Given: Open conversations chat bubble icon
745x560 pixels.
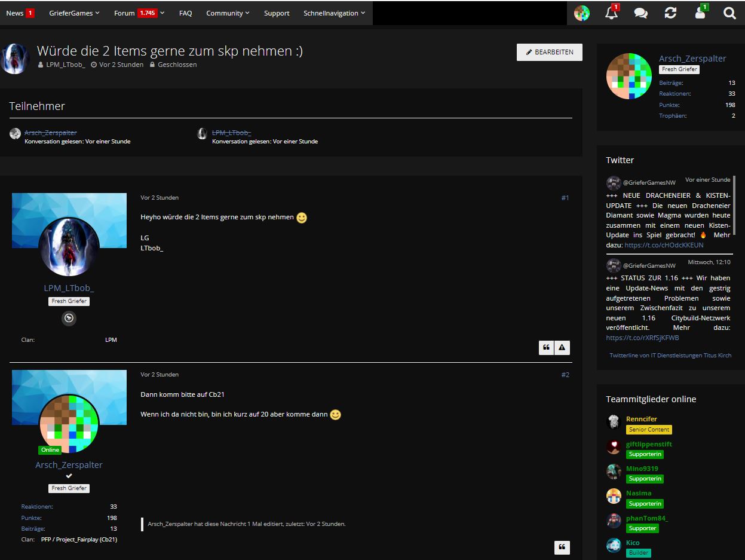Looking at the screenshot, I should (640, 13).
